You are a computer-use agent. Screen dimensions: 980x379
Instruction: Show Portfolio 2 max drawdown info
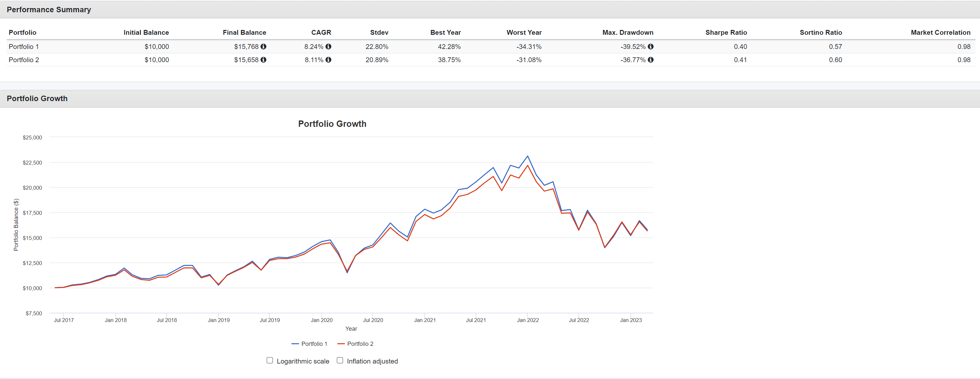coord(651,60)
